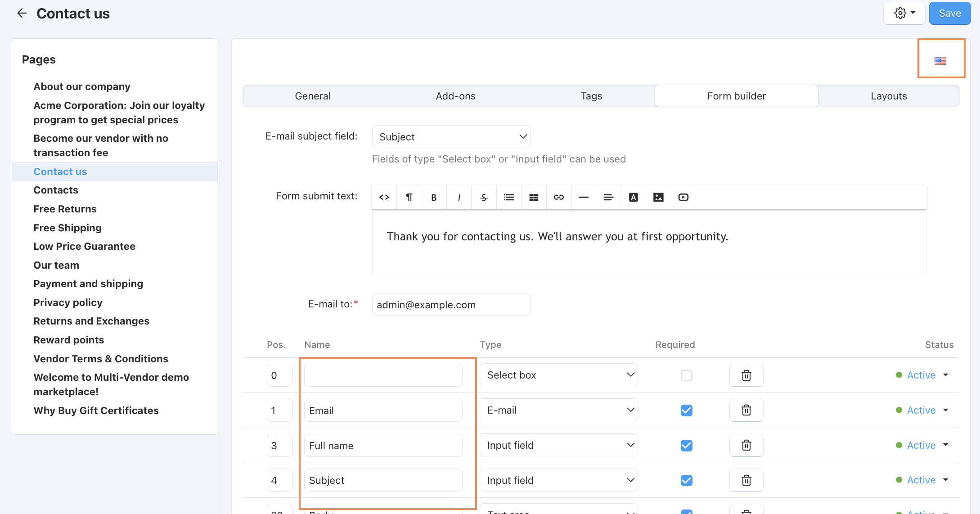Click into the form submit text area
The height and width of the screenshot is (514, 980).
[649, 242]
